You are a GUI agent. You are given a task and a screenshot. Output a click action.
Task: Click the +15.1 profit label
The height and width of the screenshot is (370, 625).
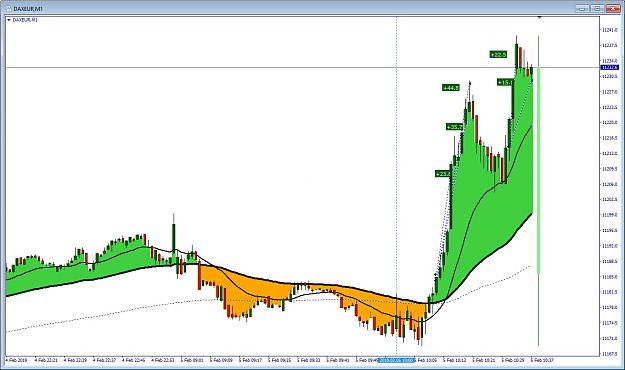(505, 83)
